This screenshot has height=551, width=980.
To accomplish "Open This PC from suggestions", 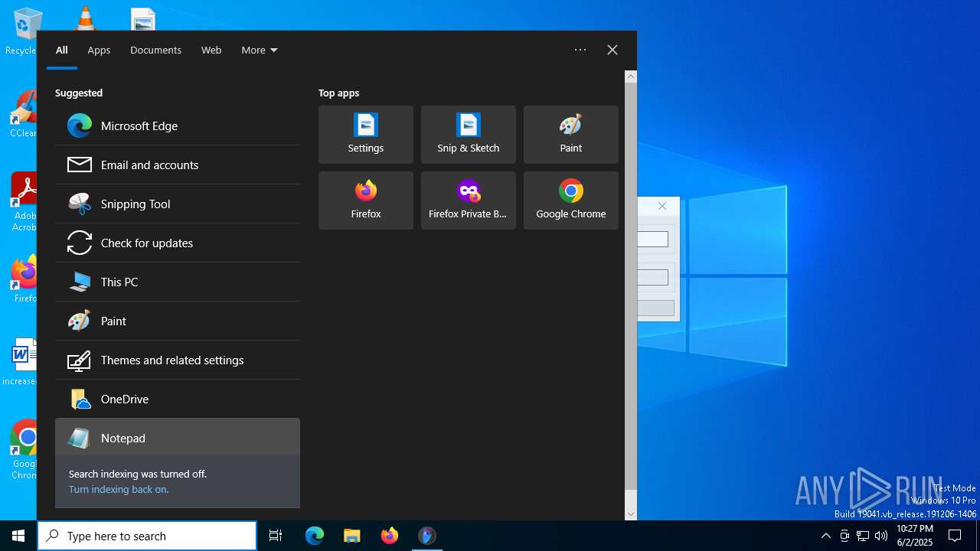I will click(177, 282).
